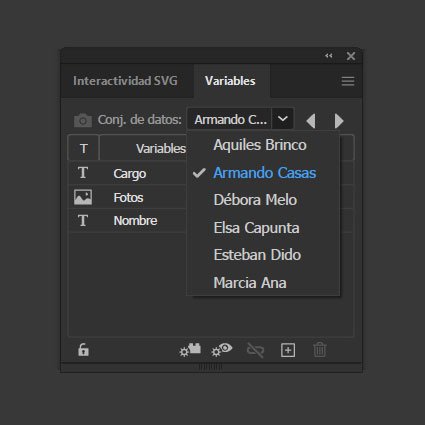Viewport: 425px width, 425px height.
Task: Click the new variable plus icon
Action: tap(288, 350)
